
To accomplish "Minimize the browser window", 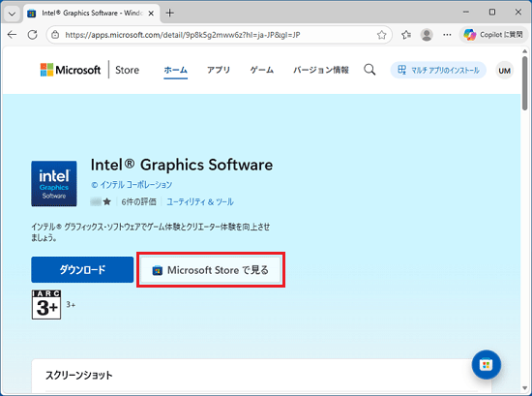I will click(466, 13).
